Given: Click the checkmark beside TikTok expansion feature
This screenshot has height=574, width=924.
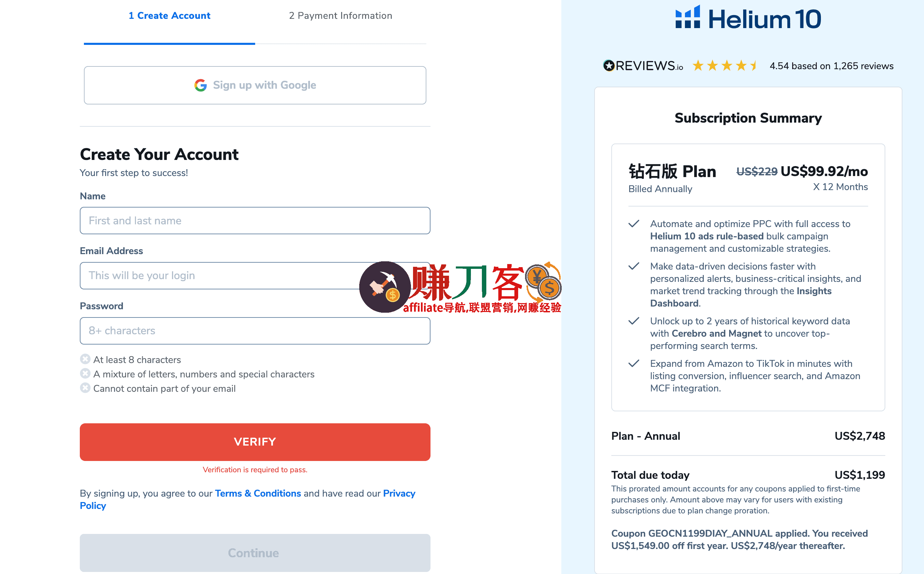Looking at the screenshot, I should [x=634, y=363].
